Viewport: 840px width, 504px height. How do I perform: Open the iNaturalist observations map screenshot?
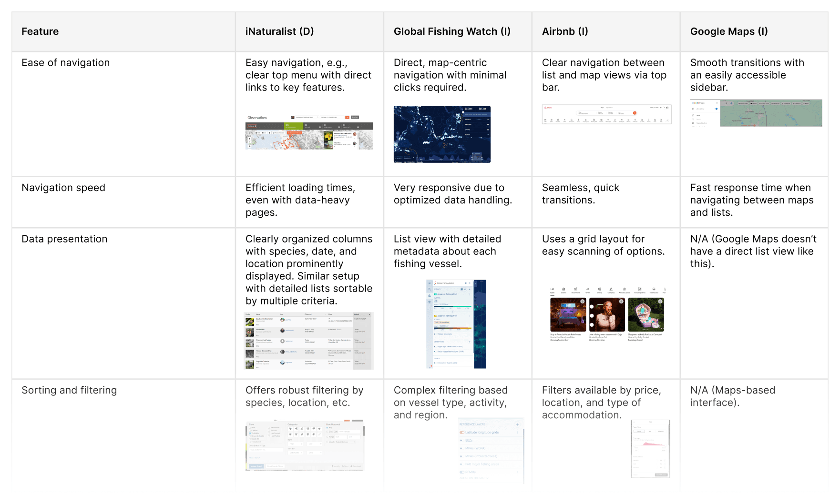coord(309,132)
